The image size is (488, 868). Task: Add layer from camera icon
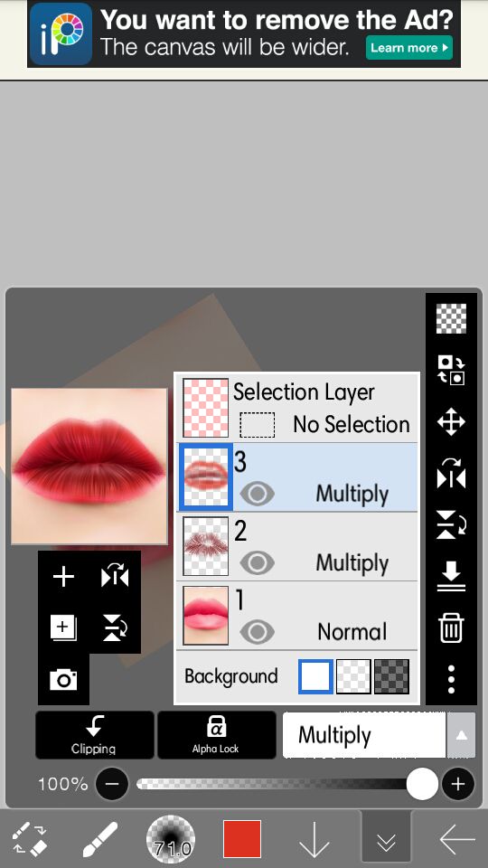(63, 679)
